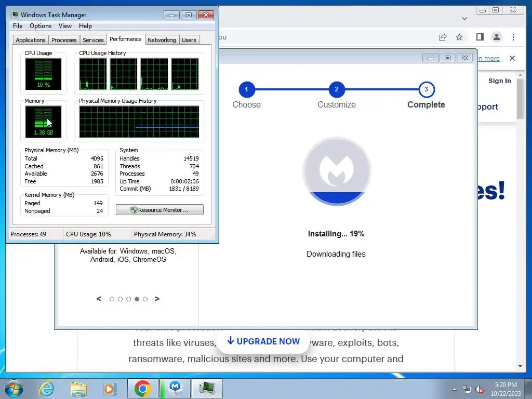Click Up Time value 0:00:02:06
Screen dimensions: 532x399
(x=184, y=181)
